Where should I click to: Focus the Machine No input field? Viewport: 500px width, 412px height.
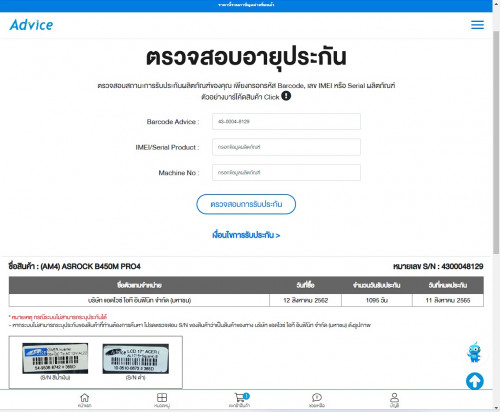(x=286, y=173)
